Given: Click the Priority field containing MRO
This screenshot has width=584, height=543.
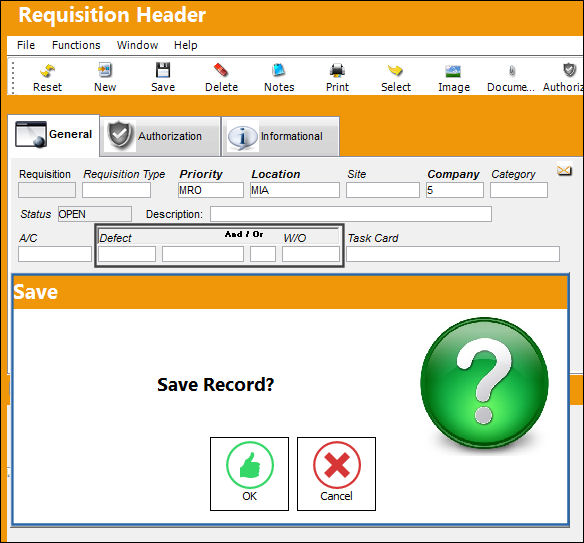Looking at the screenshot, I should click(211, 190).
